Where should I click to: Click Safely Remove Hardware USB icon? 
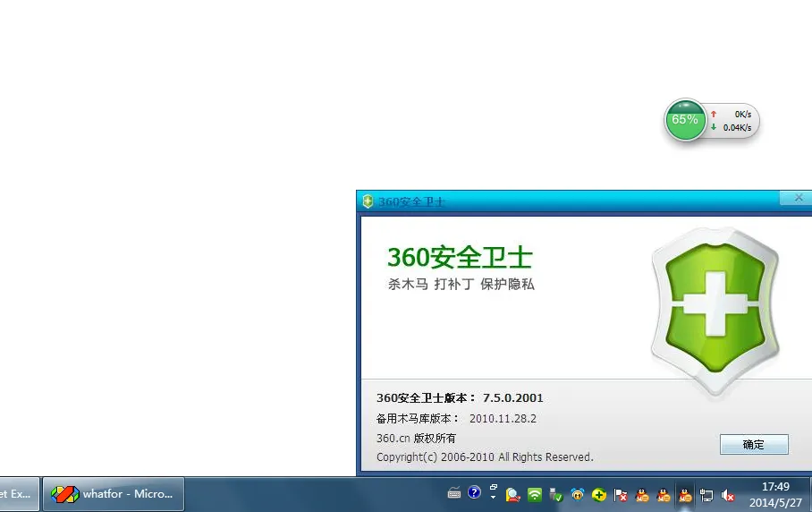point(555,495)
